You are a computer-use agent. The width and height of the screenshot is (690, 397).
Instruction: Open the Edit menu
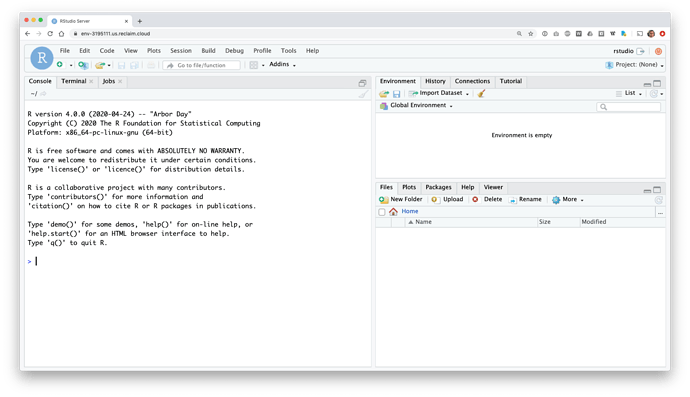click(84, 51)
